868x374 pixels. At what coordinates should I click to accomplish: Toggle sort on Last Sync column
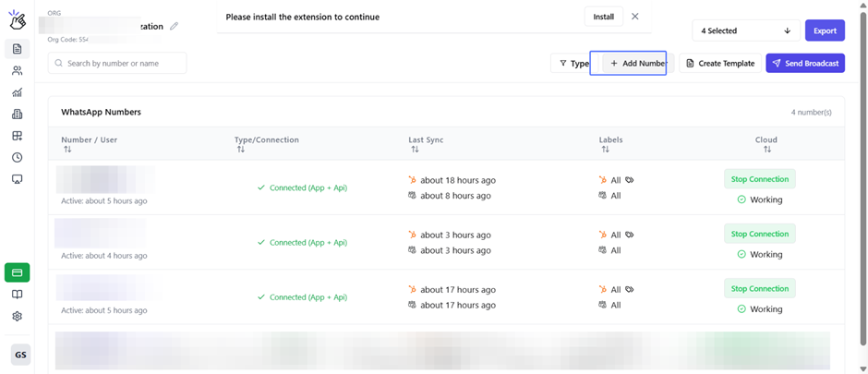click(x=415, y=150)
